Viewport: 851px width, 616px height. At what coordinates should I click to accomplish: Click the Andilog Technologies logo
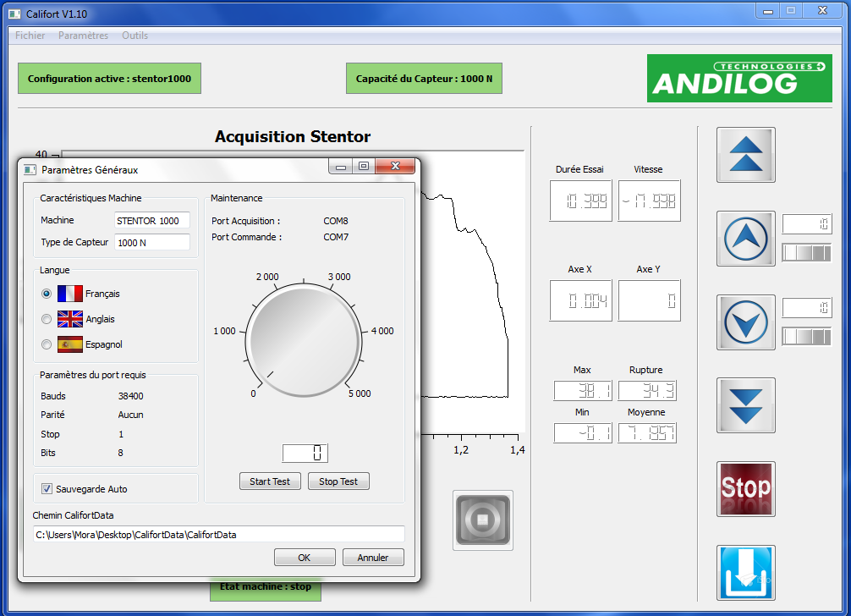click(739, 78)
